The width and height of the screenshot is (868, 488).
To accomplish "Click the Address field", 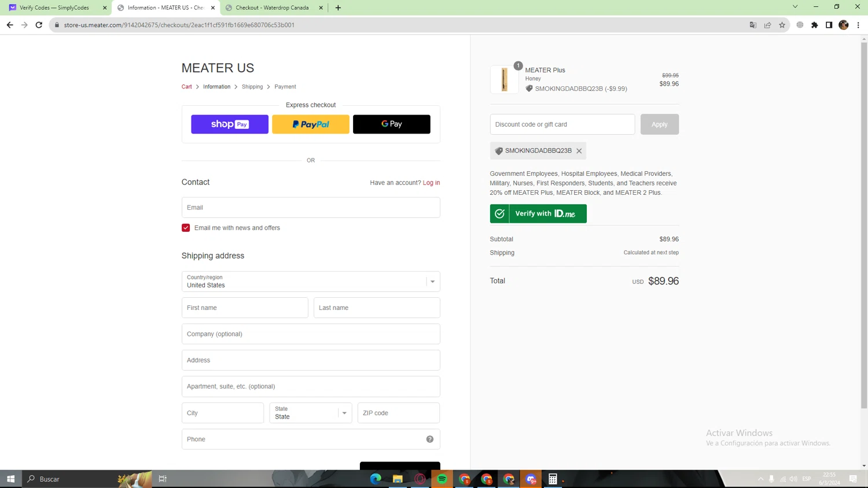I will tap(311, 360).
